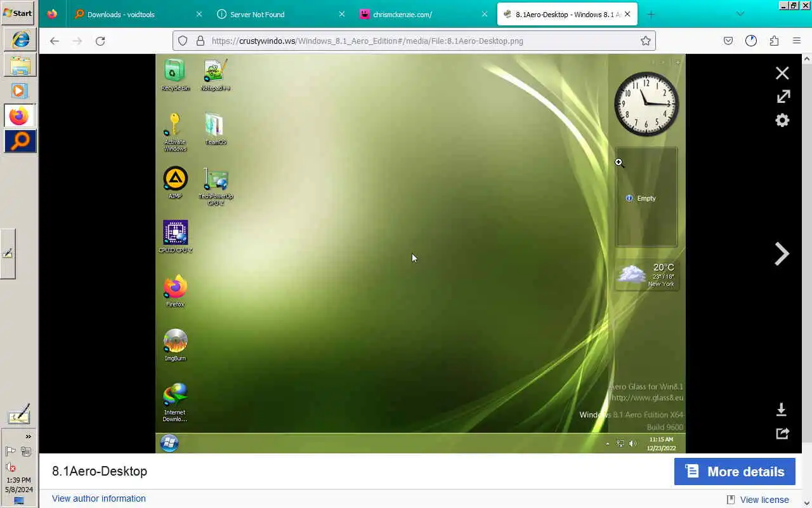Open Firefox View pinned tab
The height and width of the screenshot is (508, 812).
point(52,14)
